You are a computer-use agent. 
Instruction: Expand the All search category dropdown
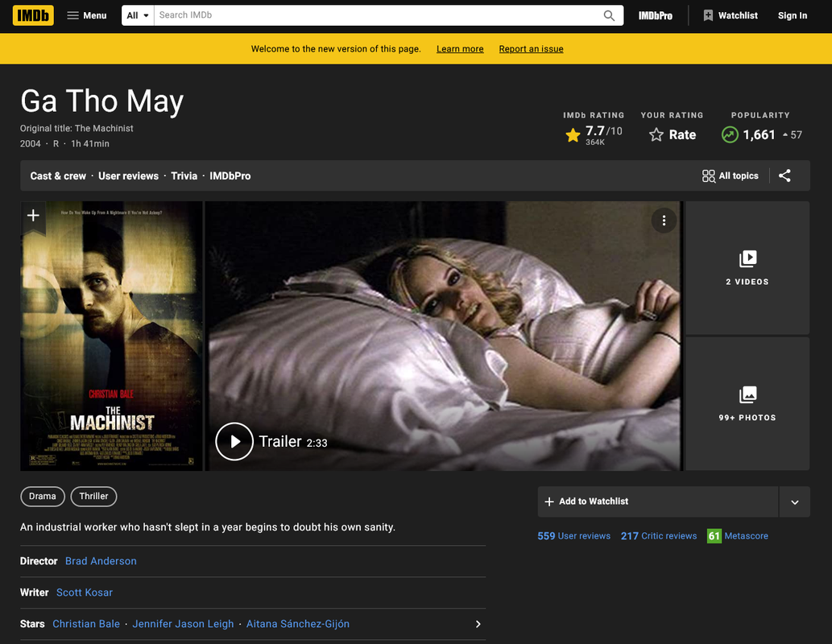(138, 15)
